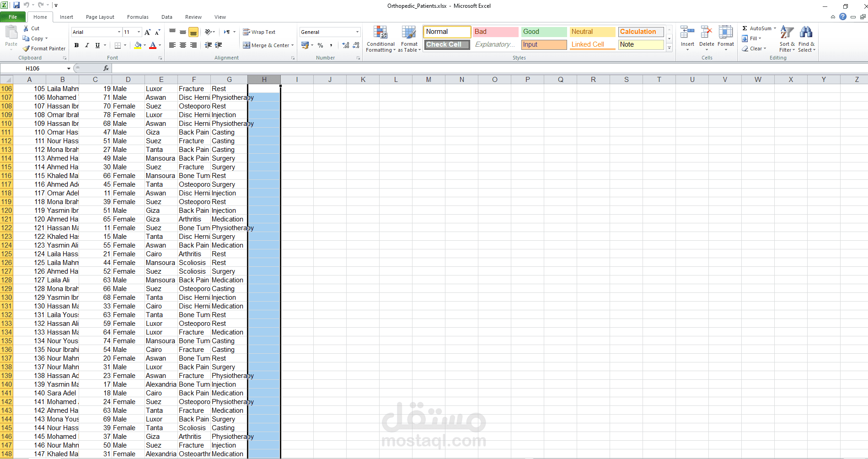The height and width of the screenshot is (459, 868).
Task: Open Format as Table gallery
Action: 409,38
